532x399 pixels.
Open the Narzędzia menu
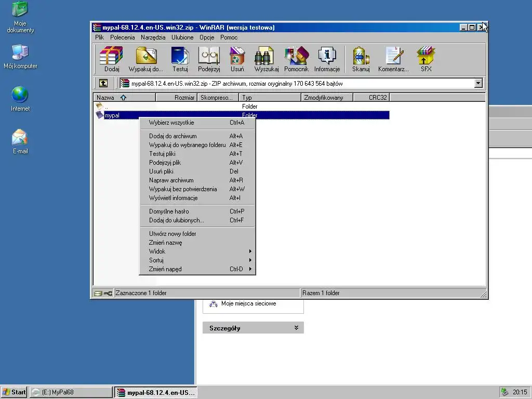coord(153,37)
